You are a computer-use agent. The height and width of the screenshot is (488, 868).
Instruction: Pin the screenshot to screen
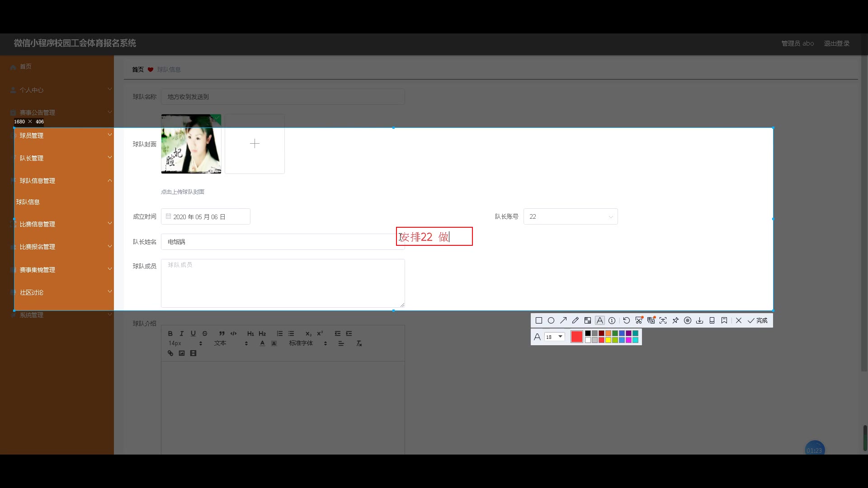tap(675, 320)
